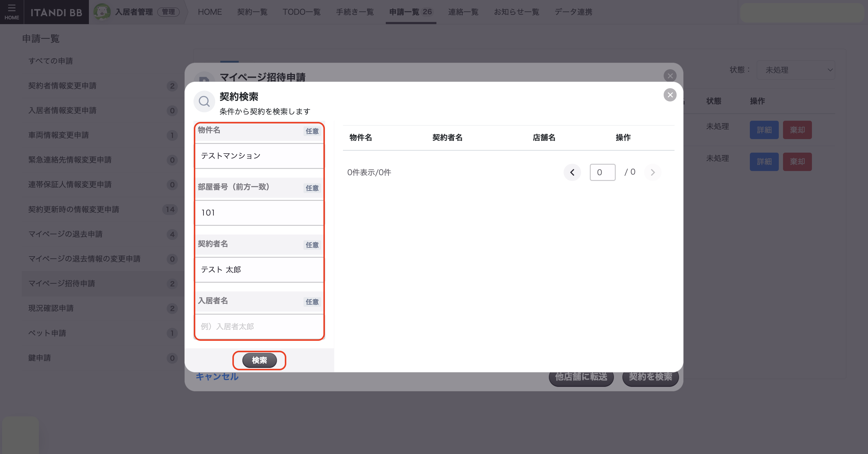Click the 0件表示/0件 count text

[369, 172]
